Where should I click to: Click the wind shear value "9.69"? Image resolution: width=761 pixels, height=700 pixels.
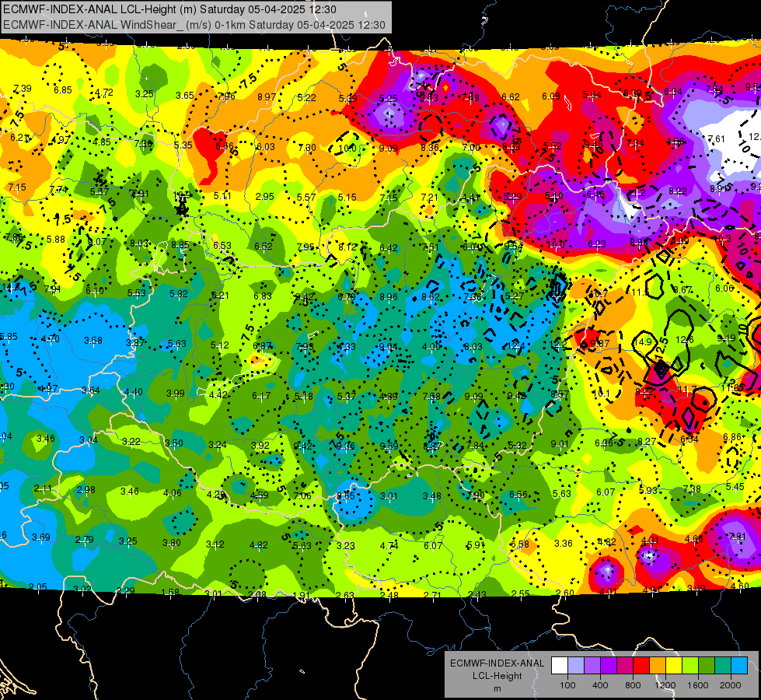click(389, 446)
